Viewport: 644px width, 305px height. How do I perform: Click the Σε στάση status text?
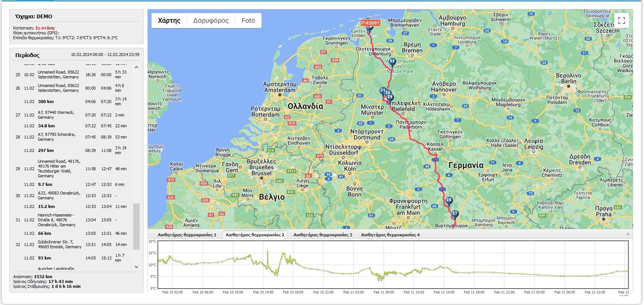(x=45, y=28)
